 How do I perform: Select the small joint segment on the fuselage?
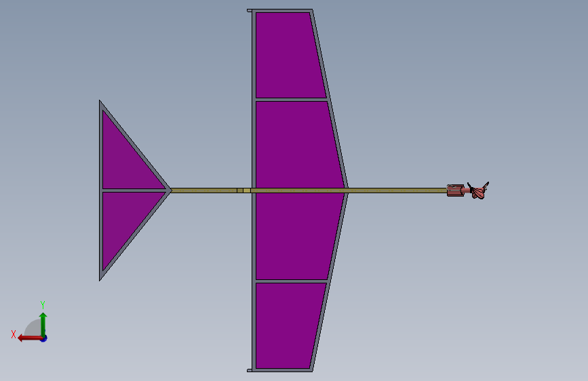(243, 190)
